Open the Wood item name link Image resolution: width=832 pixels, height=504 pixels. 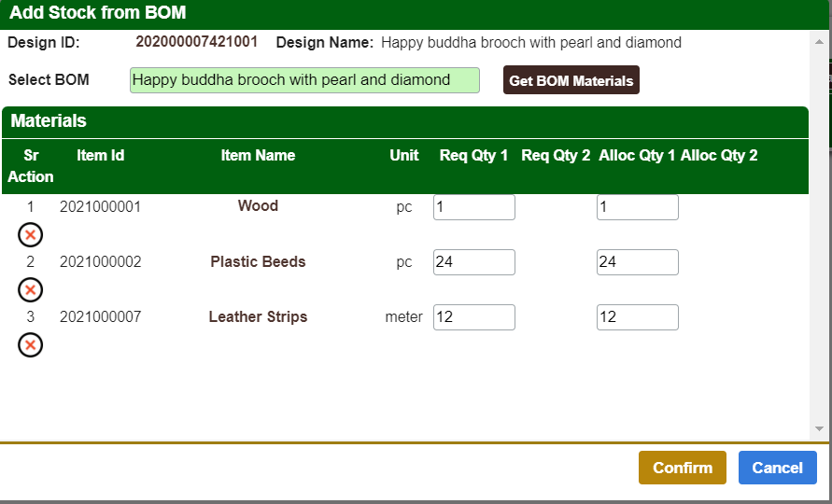click(x=258, y=206)
